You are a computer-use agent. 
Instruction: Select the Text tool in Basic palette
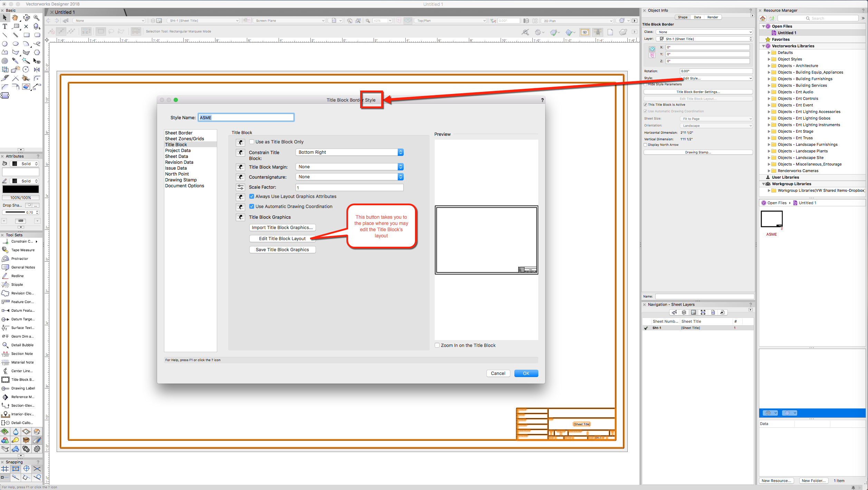point(5,26)
